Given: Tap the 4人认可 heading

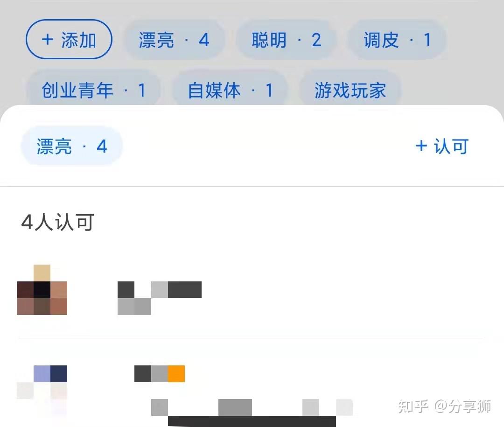Looking at the screenshot, I should tap(58, 222).
